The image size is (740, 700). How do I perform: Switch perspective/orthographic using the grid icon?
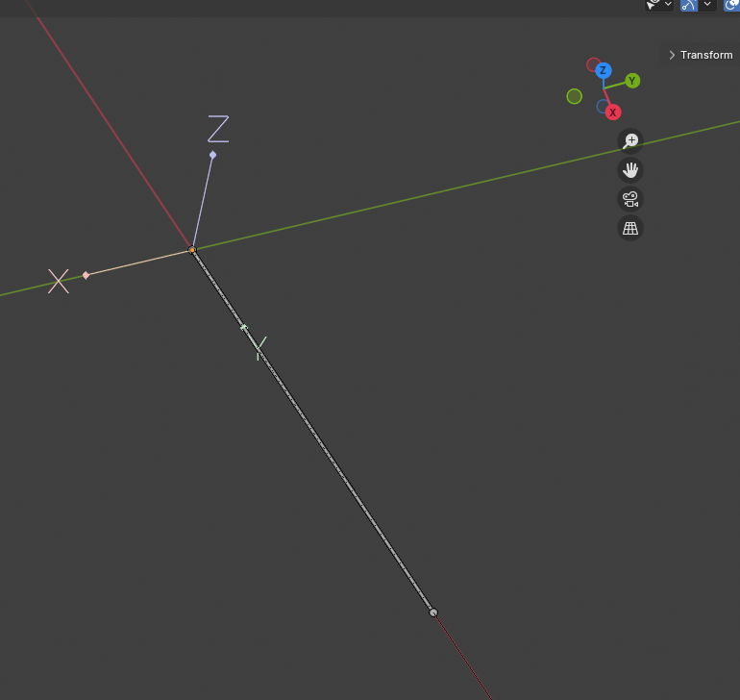[630, 228]
